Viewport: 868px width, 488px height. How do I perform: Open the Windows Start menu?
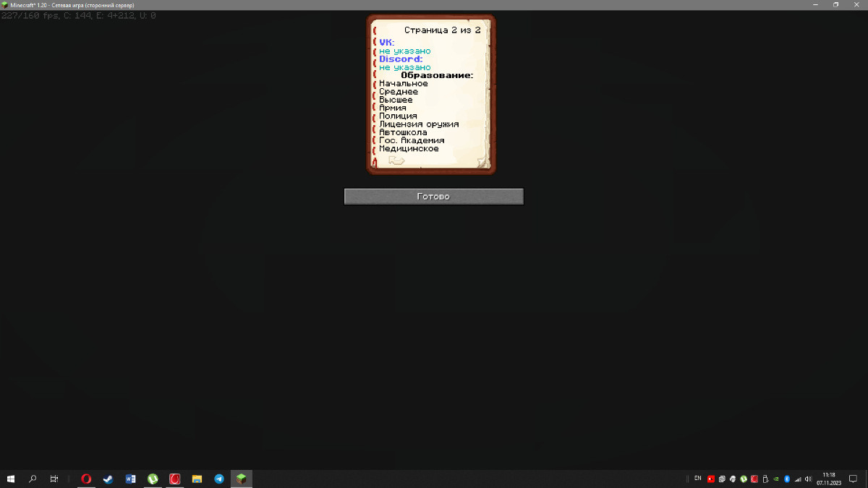coord(11,479)
